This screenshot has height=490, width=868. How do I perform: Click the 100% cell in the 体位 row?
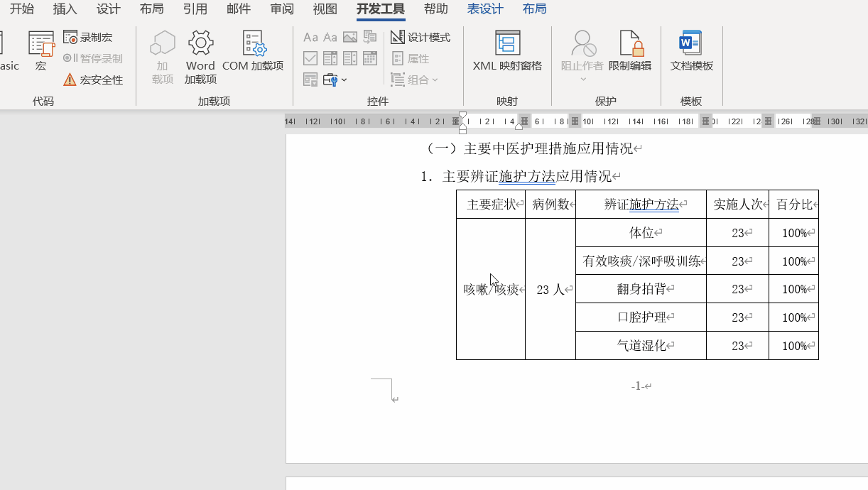(x=794, y=233)
